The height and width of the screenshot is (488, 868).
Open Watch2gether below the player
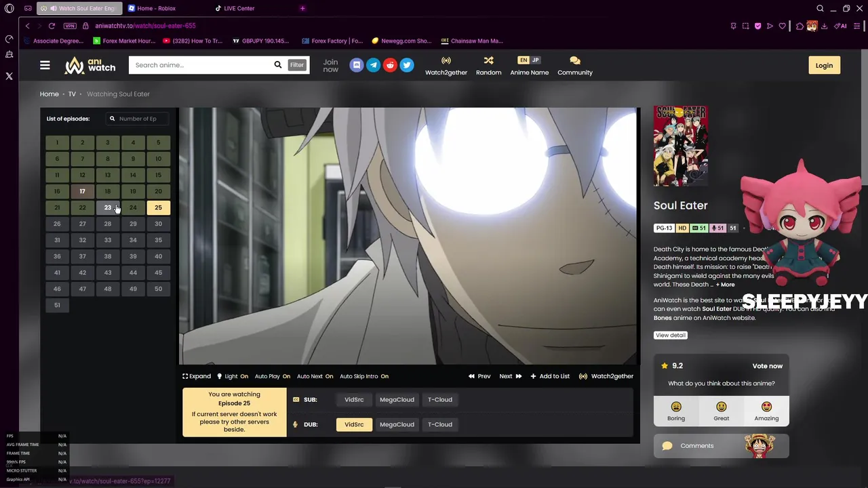606,376
